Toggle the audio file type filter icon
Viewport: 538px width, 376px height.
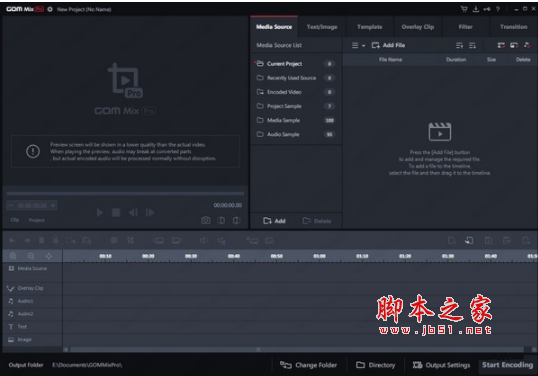coord(527,45)
